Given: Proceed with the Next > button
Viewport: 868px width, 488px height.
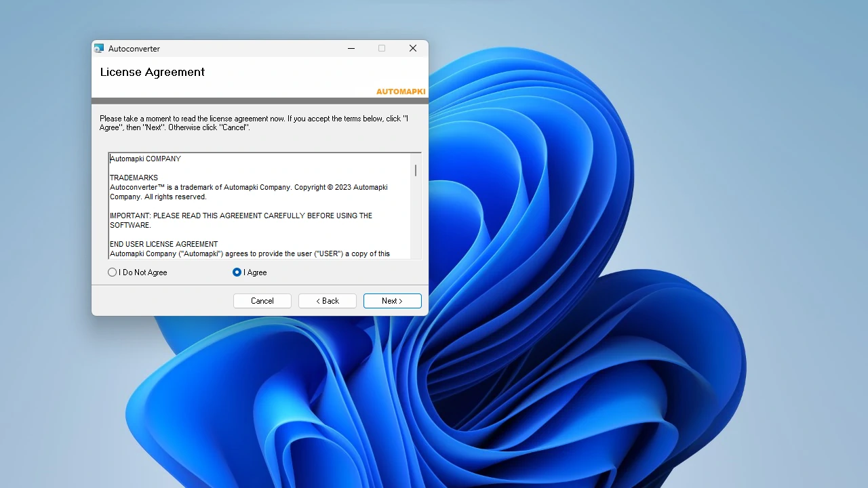Looking at the screenshot, I should (393, 301).
